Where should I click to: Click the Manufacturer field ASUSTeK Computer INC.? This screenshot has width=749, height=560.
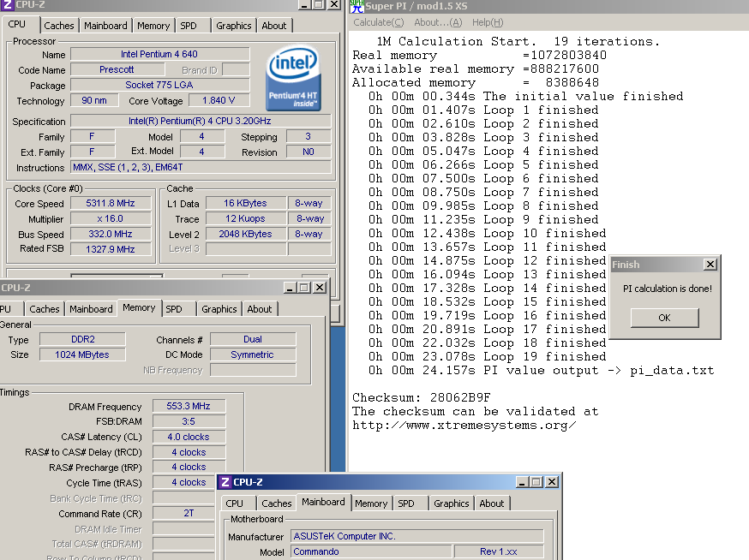(x=417, y=536)
